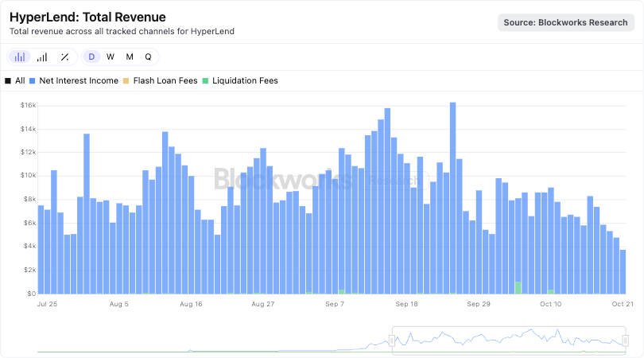
Task: Click the Sep 18 x-axis label
Action: click(406, 304)
